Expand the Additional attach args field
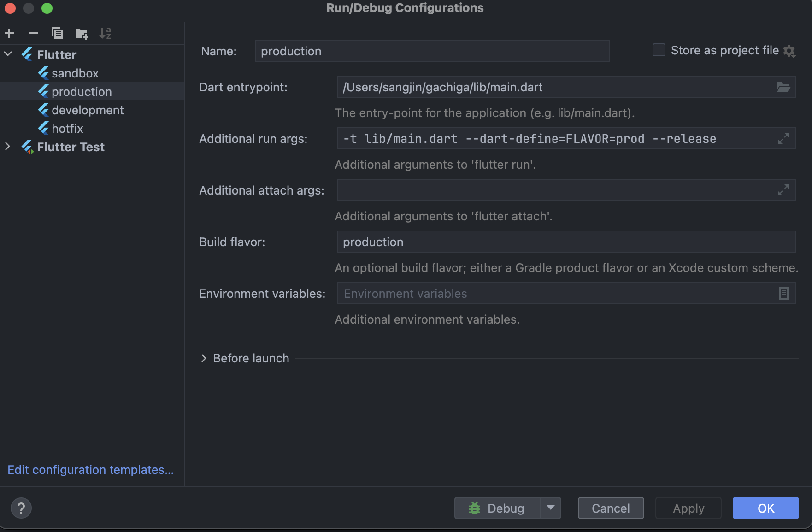Viewport: 812px width, 532px height. pos(783,190)
